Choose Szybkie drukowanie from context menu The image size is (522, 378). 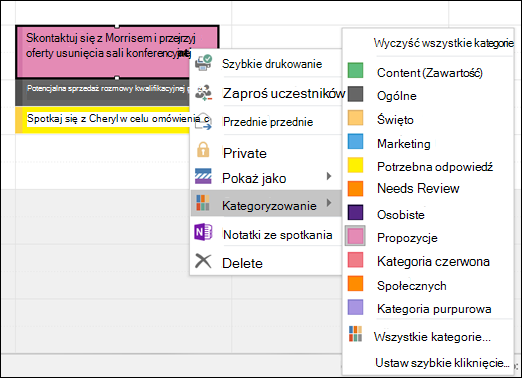click(x=266, y=63)
